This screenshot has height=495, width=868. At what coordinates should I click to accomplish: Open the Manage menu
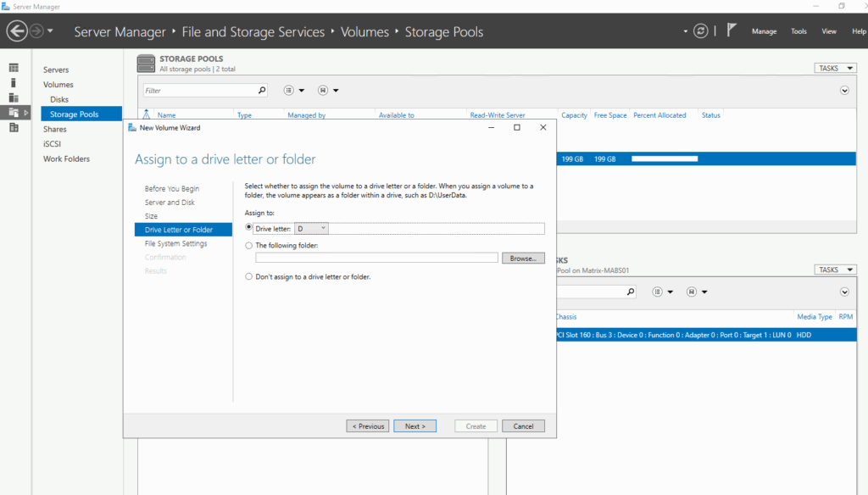pyautogui.click(x=764, y=31)
